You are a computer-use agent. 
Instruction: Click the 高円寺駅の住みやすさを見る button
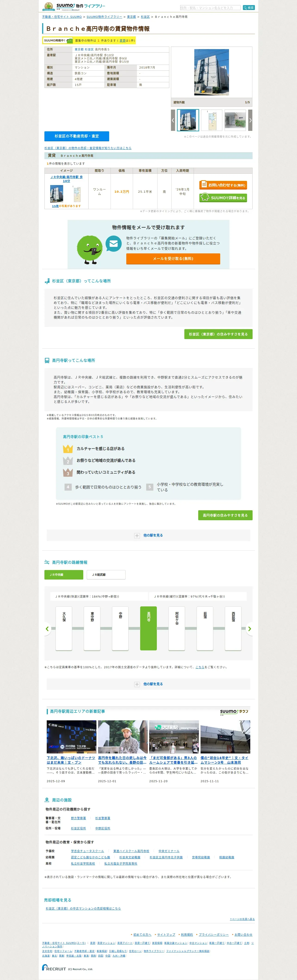225,515
